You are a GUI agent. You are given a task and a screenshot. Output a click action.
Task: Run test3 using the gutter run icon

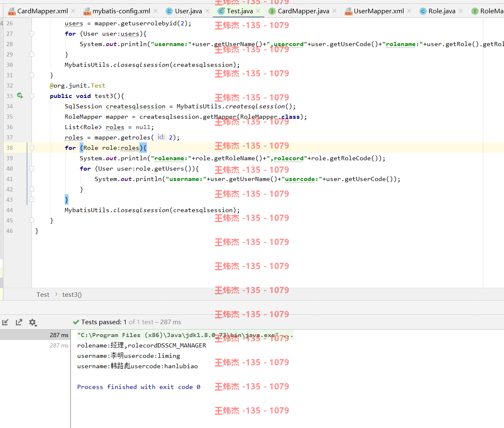(20, 96)
